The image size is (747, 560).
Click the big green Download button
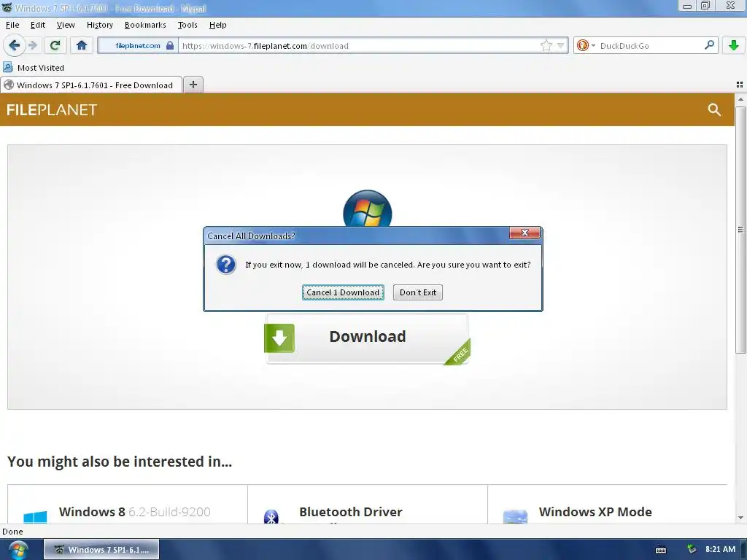368,338
